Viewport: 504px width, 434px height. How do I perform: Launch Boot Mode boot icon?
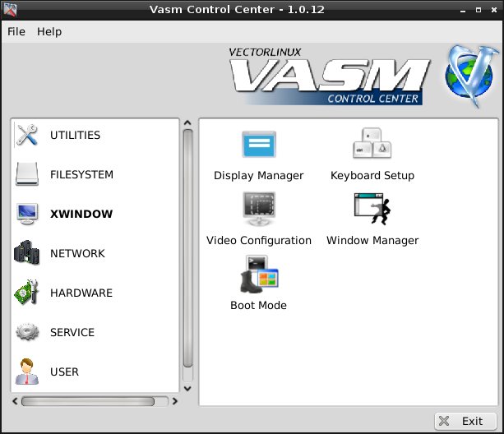coord(258,275)
